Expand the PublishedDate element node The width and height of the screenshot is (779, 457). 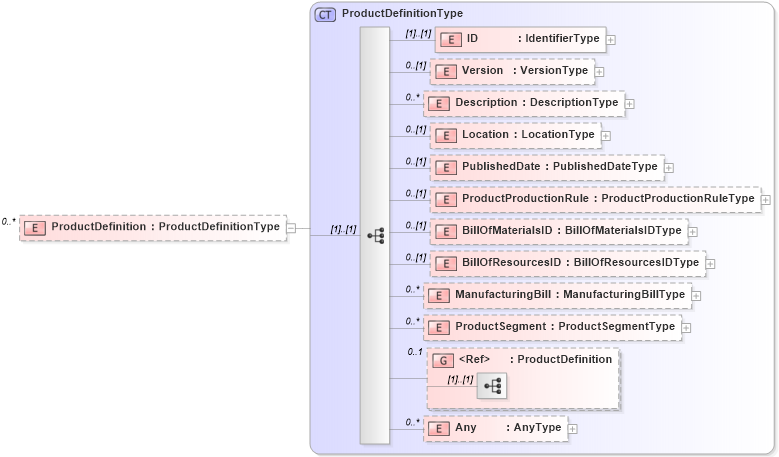[x=669, y=168]
